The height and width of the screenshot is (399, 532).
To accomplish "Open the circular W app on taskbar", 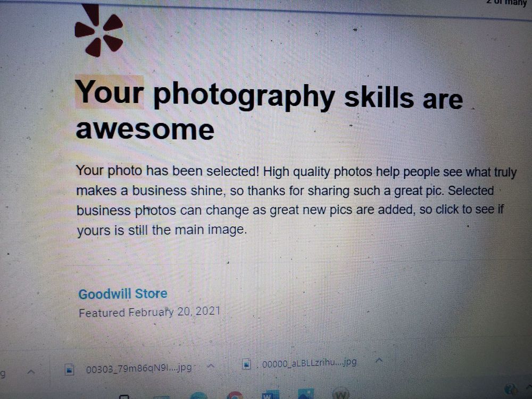I will [x=340, y=394].
